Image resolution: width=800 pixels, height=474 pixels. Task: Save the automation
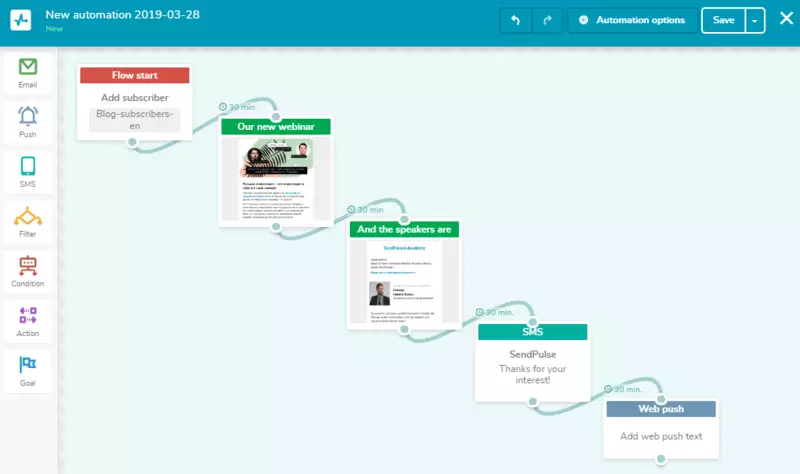[x=723, y=20]
